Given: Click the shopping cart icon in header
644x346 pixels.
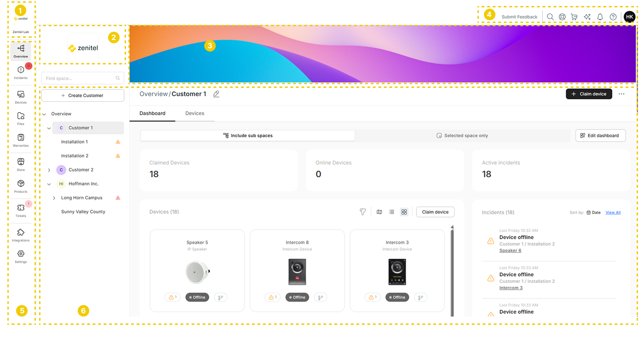Looking at the screenshot, I should point(574,17).
